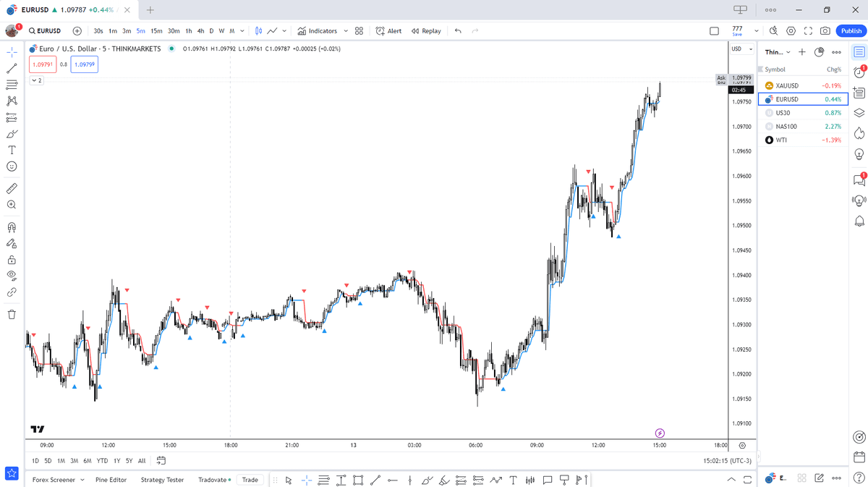Image resolution: width=868 pixels, height=487 pixels.
Task: Activate the zoom in tool
Action: tap(12, 205)
